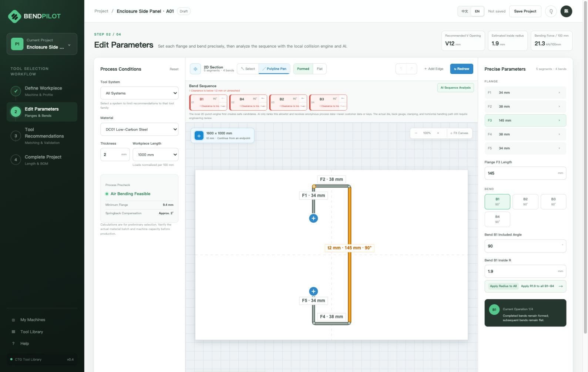Select bend B3 in Precise Parameters
The height and width of the screenshot is (372, 588).
pos(553,202)
